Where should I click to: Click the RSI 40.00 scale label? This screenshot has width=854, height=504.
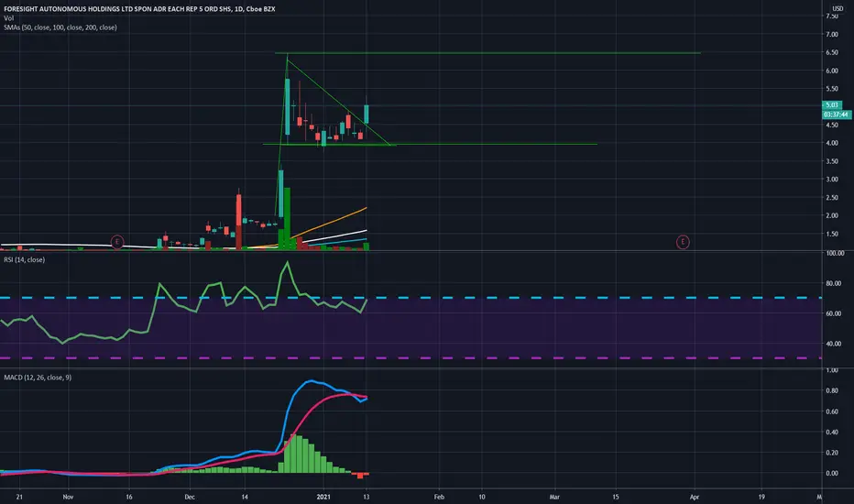833,344
